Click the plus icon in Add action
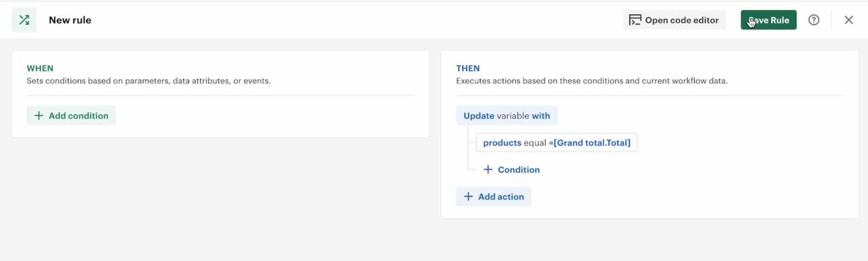This screenshot has height=261, width=868. (468, 197)
